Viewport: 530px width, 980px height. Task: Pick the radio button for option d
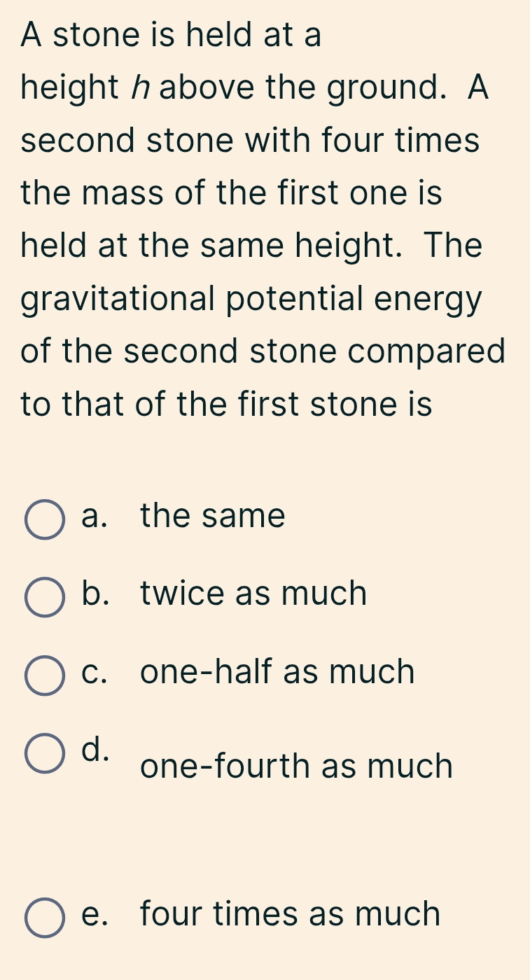coord(45,754)
